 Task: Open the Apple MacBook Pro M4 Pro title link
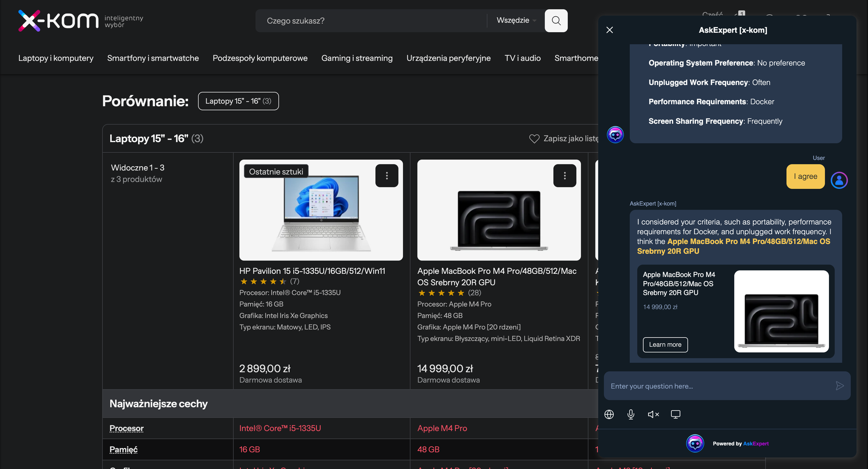(497, 276)
